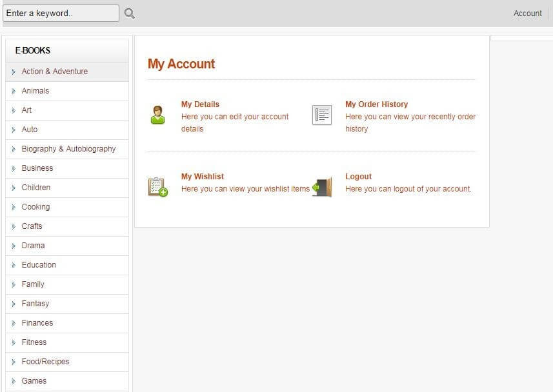Screen dimensions: 553x392
Task: Click 'Here you can view your recently order history'
Action: pos(410,122)
